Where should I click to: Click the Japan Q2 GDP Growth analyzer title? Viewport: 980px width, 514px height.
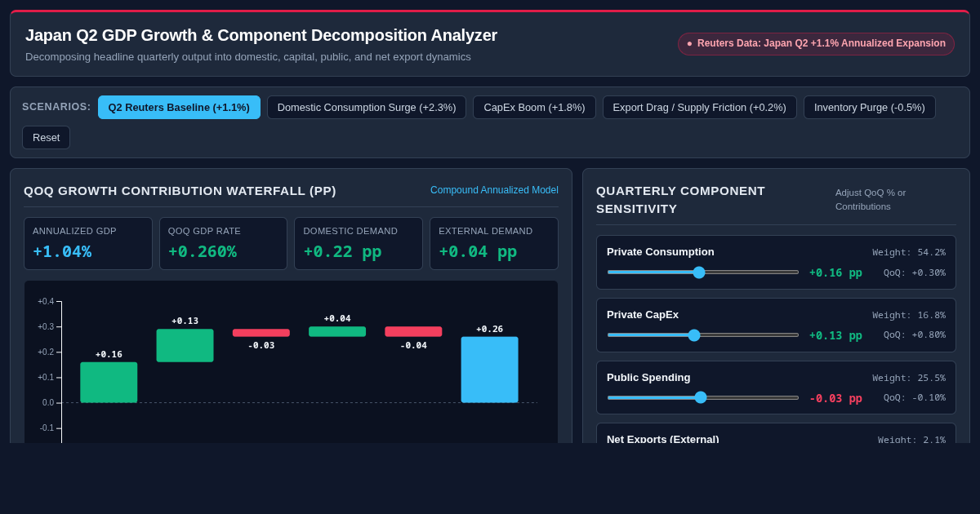click(x=261, y=35)
